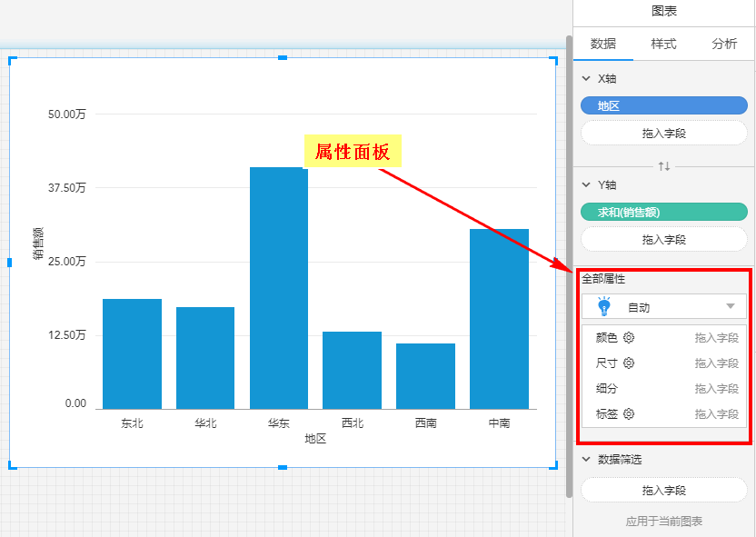The height and width of the screenshot is (537, 756).
Task: Switch to the 分析 tab
Action: 724,44
